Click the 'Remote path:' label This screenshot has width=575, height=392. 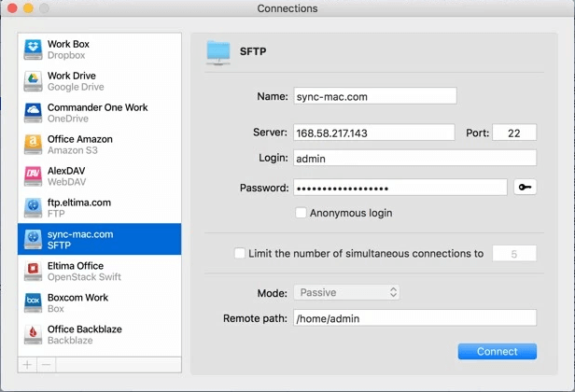coord(255,318)
